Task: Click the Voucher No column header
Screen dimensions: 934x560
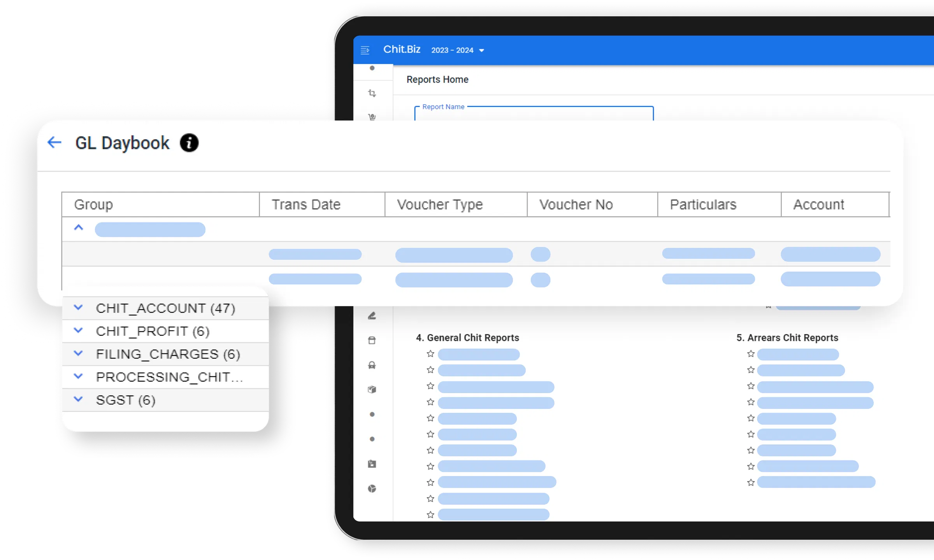Action: 592,205
